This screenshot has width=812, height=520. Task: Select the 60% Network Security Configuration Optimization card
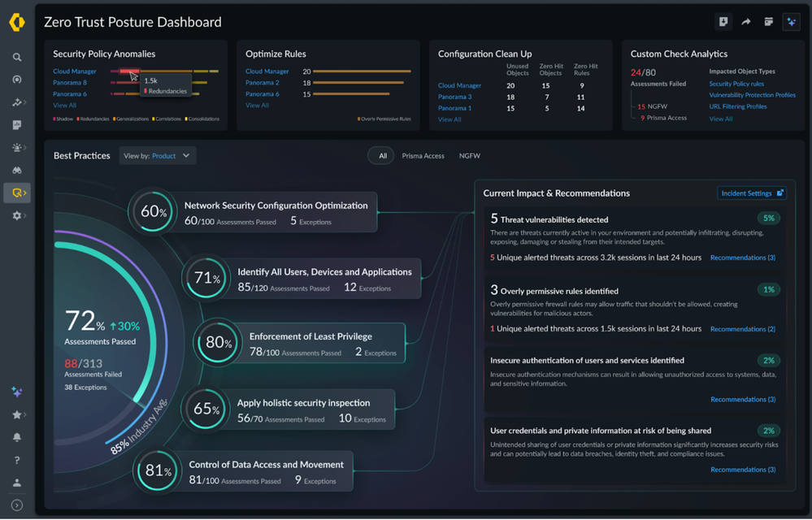[252, 212]
